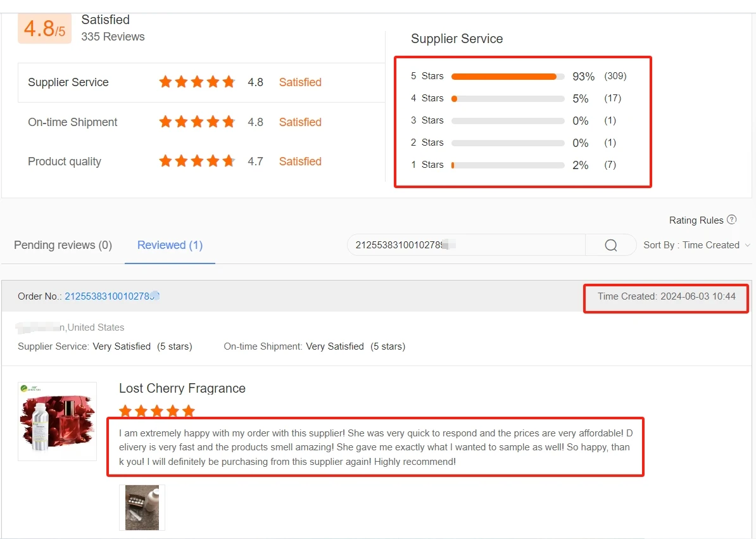The image size is (756, 539).
Task: Click the Supplier Service orange star icons
Action: pyautogui.click(x=197, y=82)
